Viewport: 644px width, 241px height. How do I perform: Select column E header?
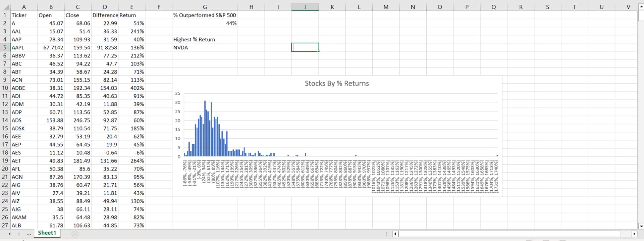click(131, 7)
